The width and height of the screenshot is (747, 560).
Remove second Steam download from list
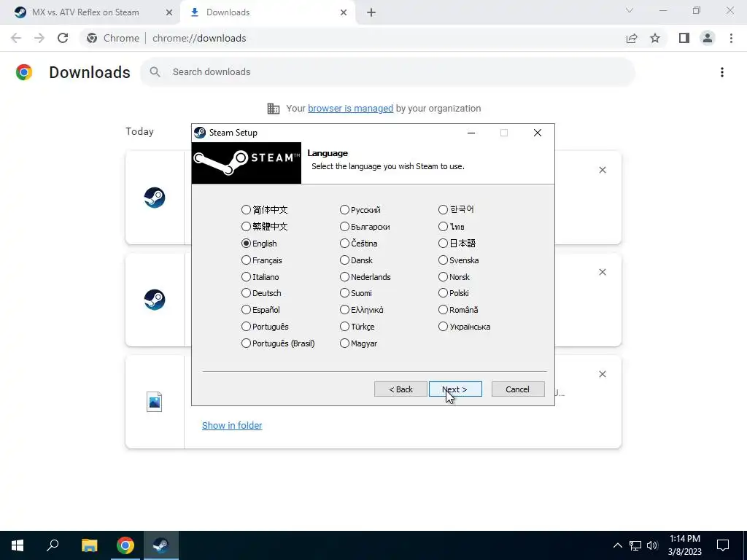[x=603, y=272]
